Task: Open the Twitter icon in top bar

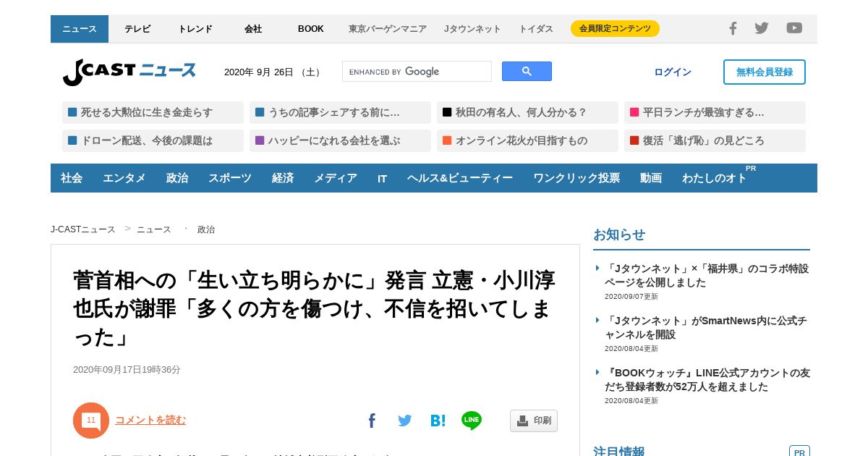Action: (x=762, y=28)
